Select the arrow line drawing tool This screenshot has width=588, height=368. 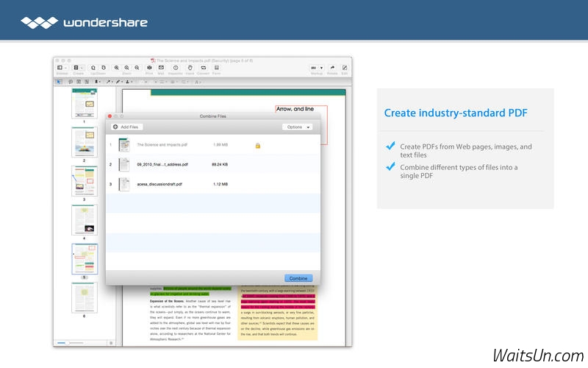point(108,82)
